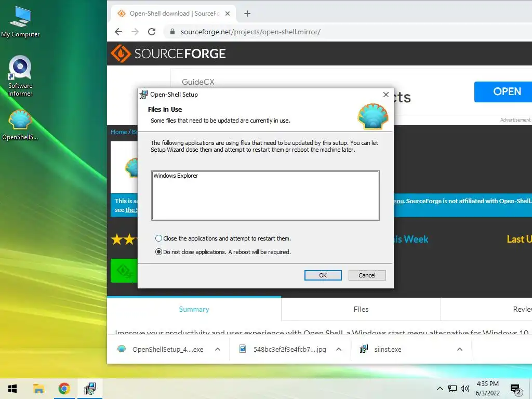532x399 pixels.
Task: Close the Open-Shell download tab
Action: 228,14
